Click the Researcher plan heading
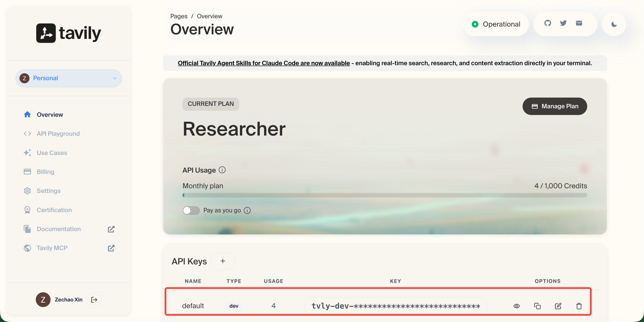 coord(234,129)
